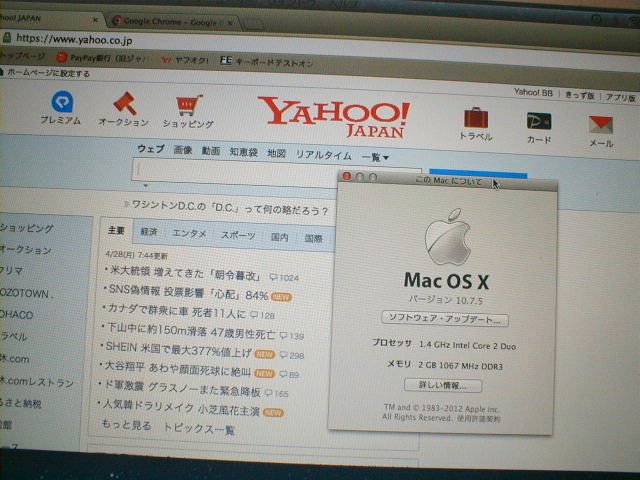Open headline 米大統領 増えてきた「朝令暮改」
Image resolution: width=640 pixels, height=480 pixels.
[x=185, y=273]
